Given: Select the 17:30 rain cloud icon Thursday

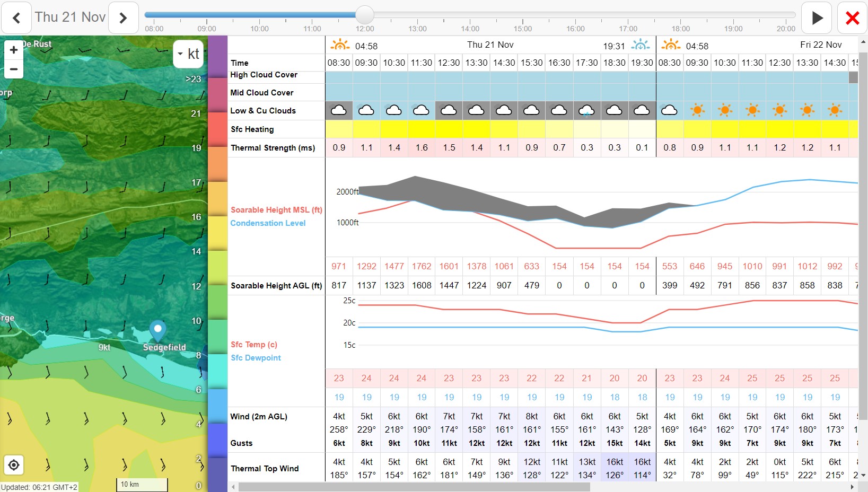Looking at the screenshot, I should pos(587,110).
